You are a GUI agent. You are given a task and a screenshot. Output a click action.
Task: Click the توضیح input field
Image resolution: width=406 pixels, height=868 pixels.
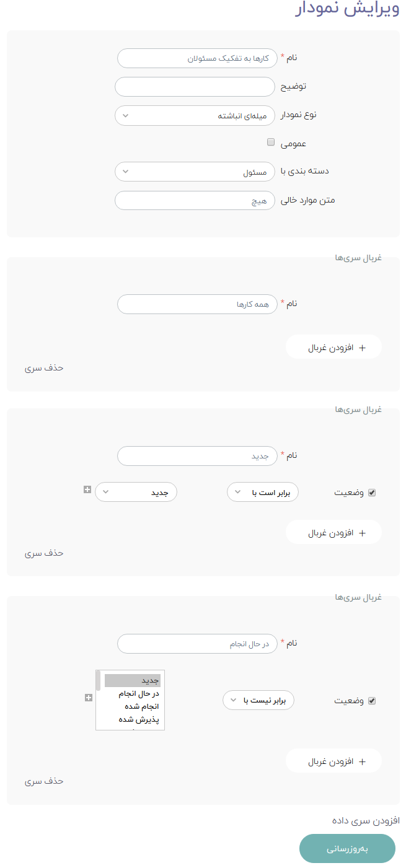(x=195, y=87)
